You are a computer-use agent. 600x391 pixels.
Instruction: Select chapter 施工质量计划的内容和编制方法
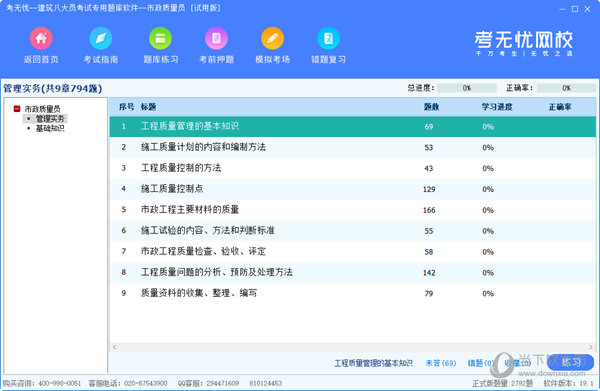pyautogui.click(x=352, y=147)
